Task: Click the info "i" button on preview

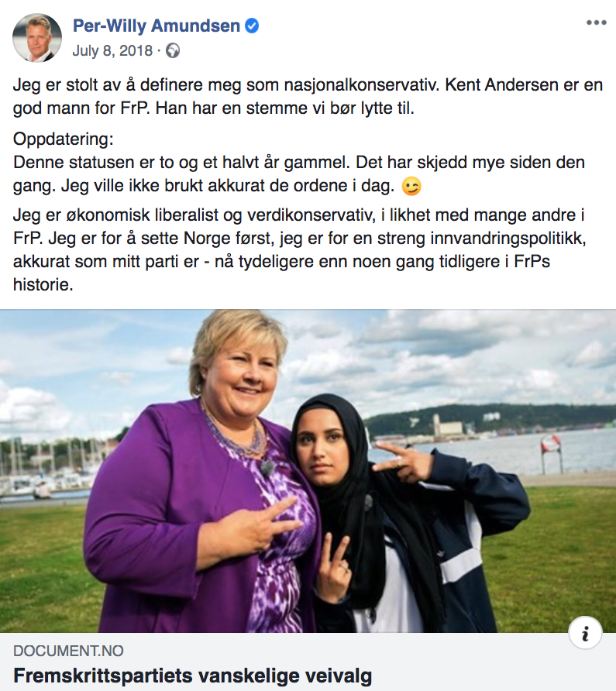Action: point(585,633)
